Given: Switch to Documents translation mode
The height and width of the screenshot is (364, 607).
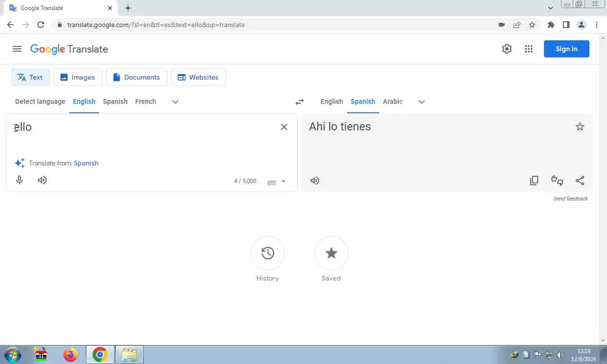Looking at the screenshot, I should pos(137,77).
